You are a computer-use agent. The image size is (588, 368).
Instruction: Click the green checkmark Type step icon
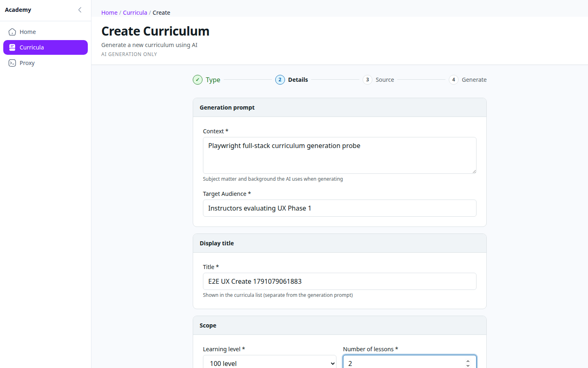point(198,80)
